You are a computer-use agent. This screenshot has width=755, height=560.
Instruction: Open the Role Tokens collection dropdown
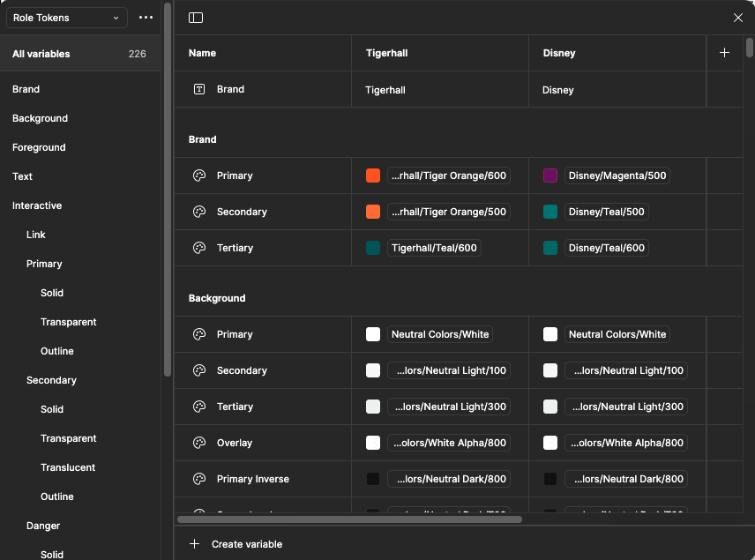(66, 18)
